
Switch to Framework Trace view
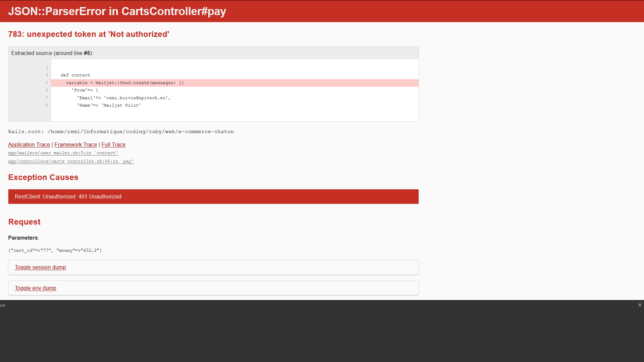click(75, 144)
